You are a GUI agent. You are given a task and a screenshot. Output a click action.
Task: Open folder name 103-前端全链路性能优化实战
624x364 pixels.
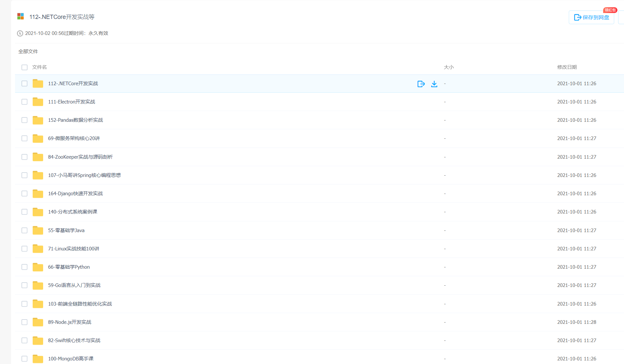click(x=80, y=304)
